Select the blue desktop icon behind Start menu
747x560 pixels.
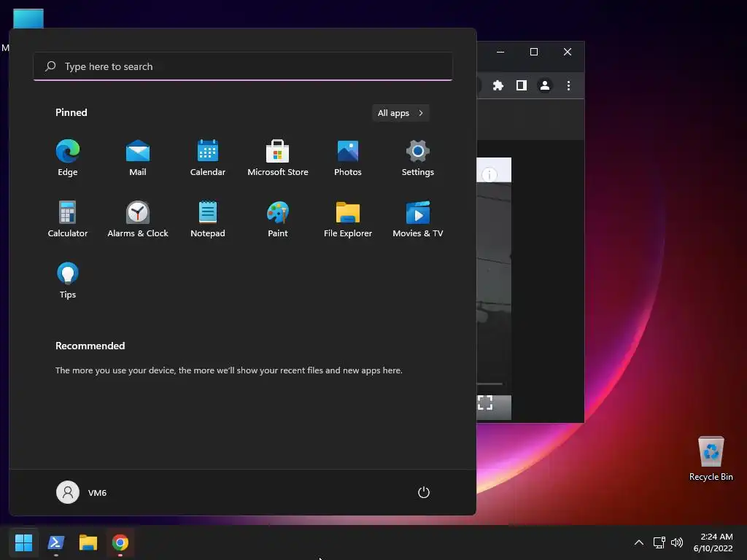pos(28,18)
